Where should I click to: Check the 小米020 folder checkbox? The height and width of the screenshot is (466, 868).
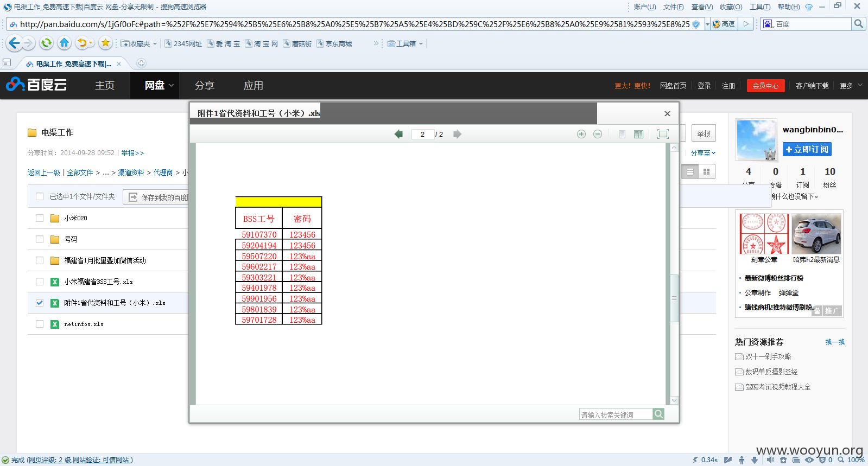tap(40, 218)
